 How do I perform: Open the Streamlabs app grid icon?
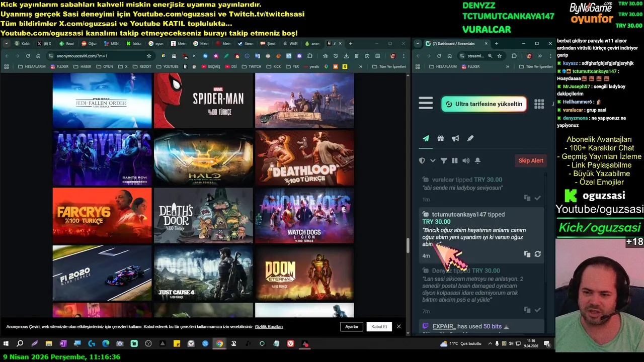tap(539, 104)
